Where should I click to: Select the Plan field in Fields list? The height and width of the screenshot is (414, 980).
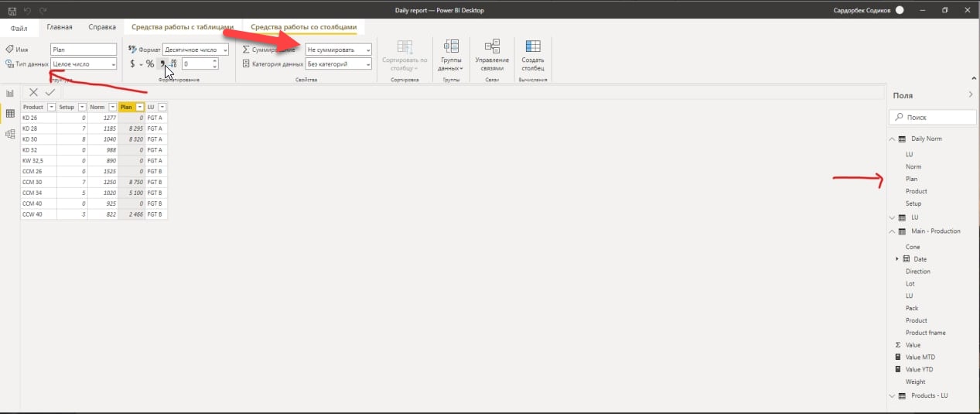coord(911,179)
